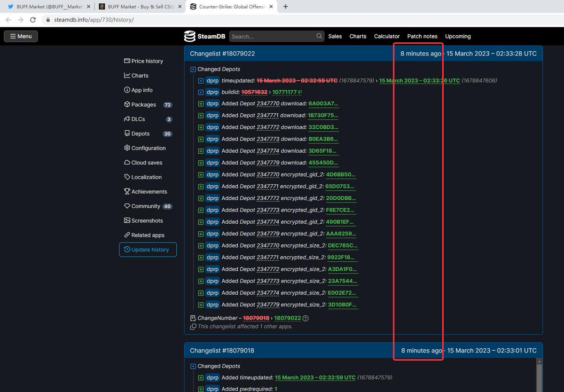This screenshot has width=564, height=392.
Task: Open Community in the sidebar
Action: 148,206
